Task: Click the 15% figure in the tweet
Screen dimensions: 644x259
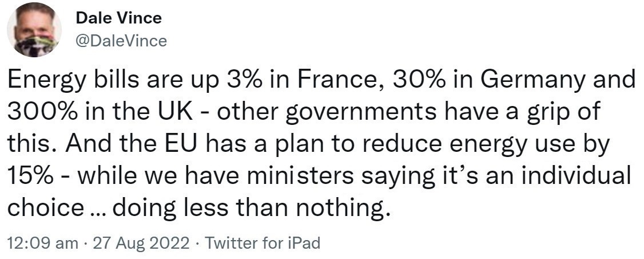Action: [x=30, y=177]
